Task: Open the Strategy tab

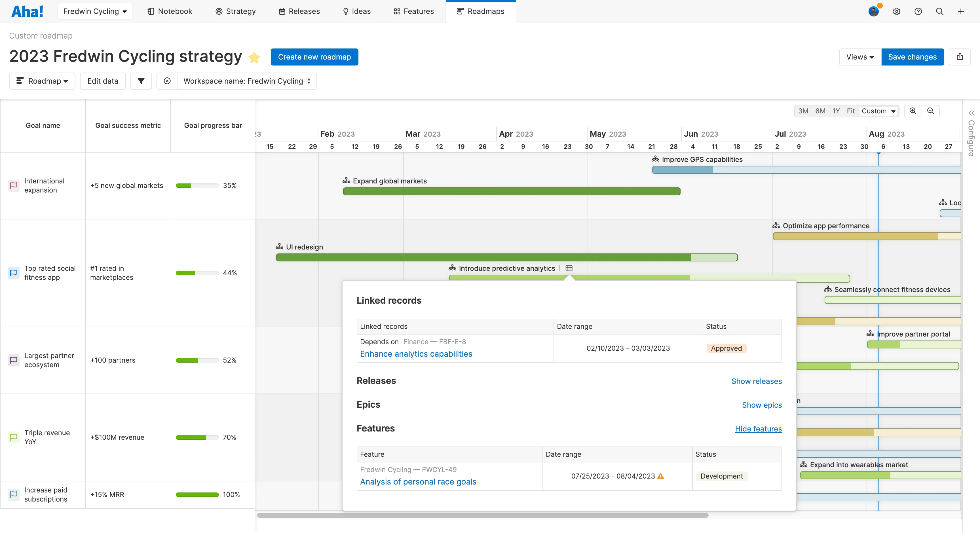Action: [x=235, y=11]
